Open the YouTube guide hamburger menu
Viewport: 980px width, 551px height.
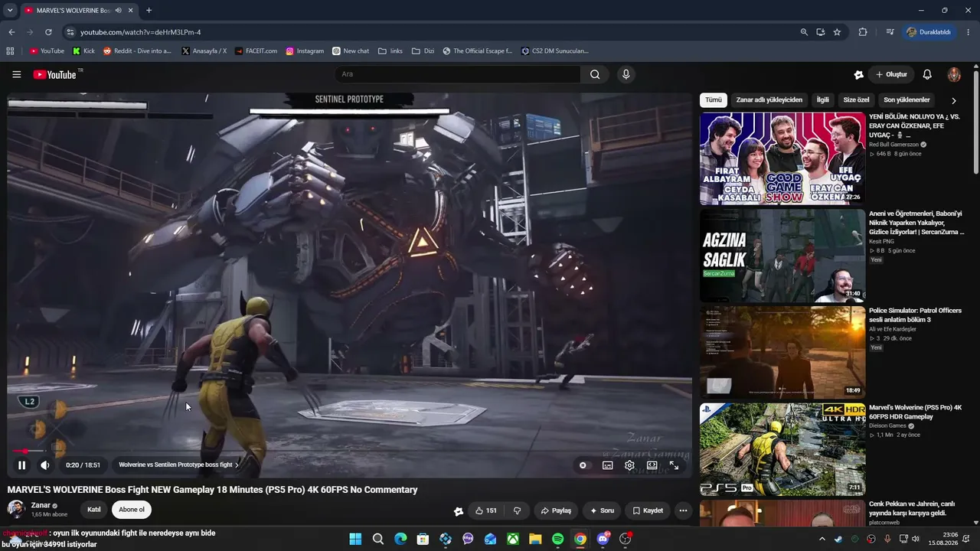16,74
